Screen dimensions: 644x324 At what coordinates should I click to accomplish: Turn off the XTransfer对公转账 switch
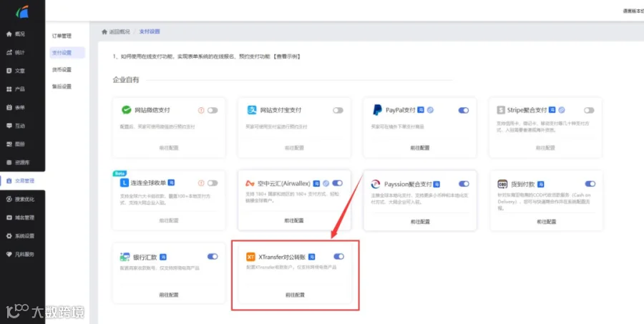[339, 256]
